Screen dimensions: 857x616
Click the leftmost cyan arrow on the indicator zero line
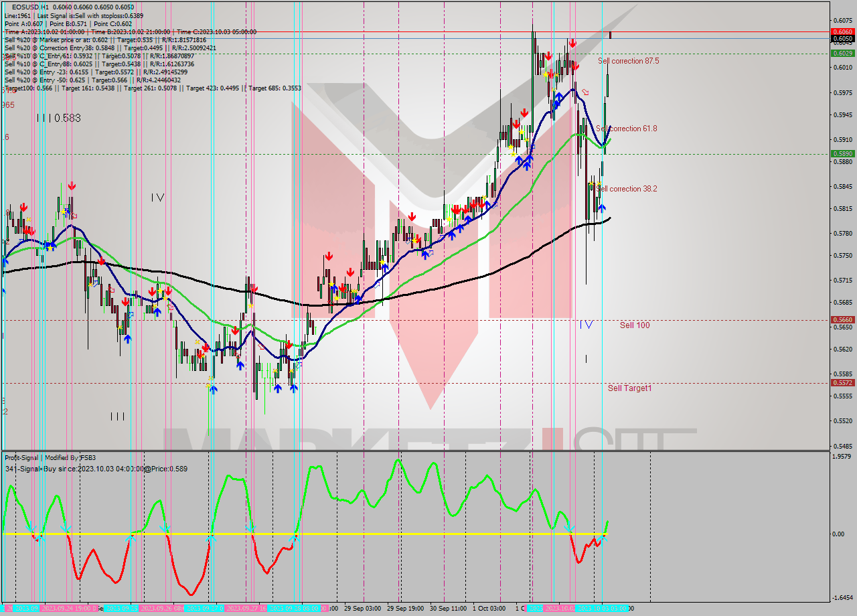tap(30, 528)
